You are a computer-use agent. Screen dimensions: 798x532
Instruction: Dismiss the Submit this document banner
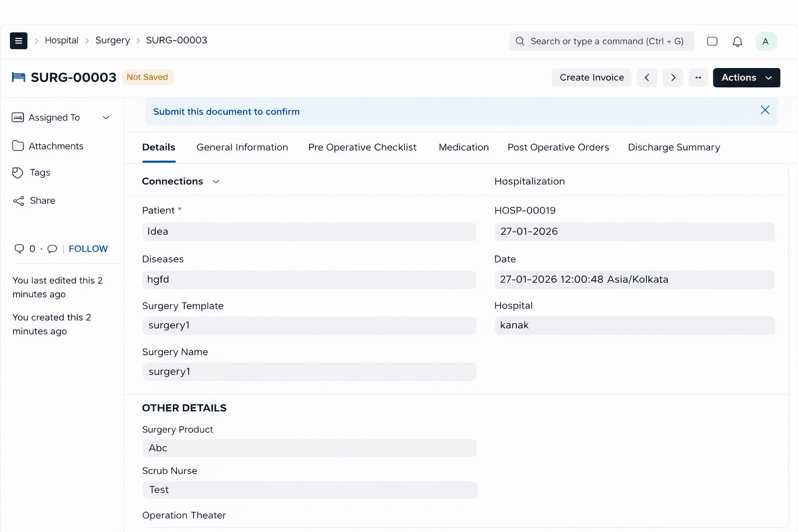[765, 110]
